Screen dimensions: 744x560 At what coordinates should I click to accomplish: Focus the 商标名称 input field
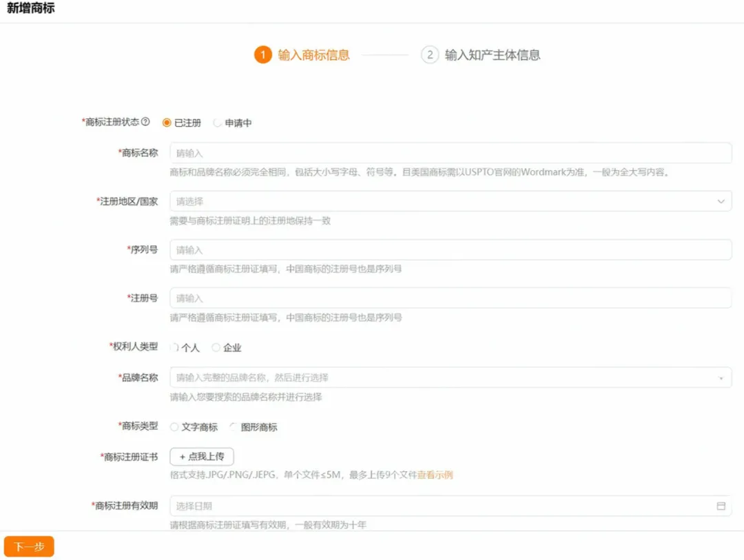(451, 153)
